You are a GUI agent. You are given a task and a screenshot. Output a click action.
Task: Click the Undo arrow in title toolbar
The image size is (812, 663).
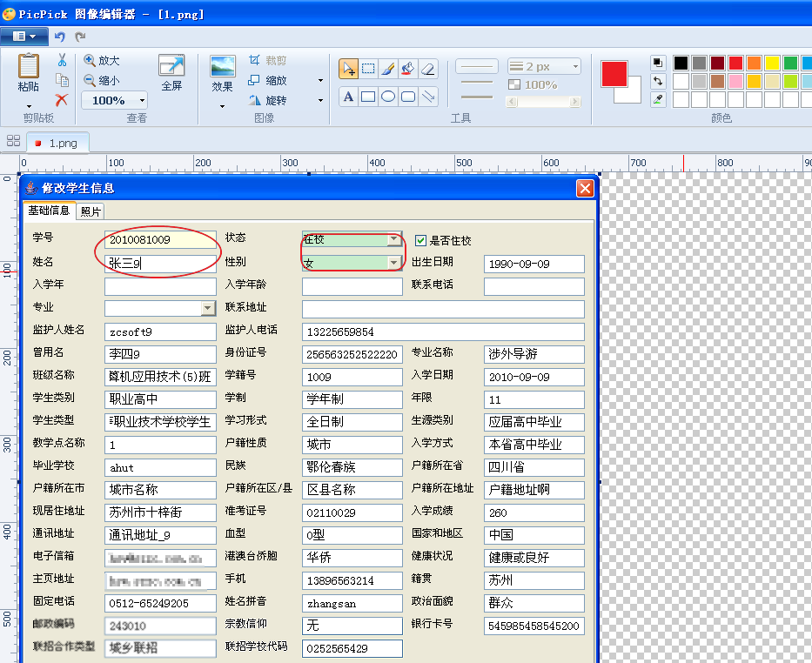tap(59, 37)
